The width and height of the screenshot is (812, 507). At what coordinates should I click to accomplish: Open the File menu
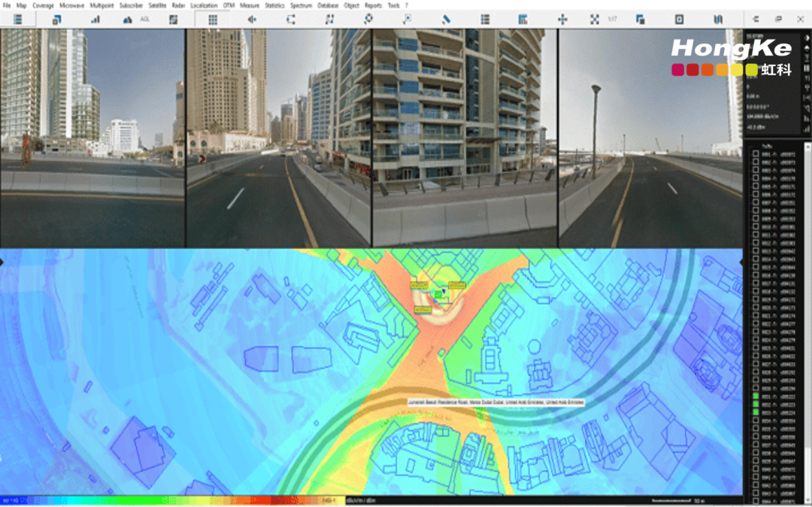pos(7,5)
